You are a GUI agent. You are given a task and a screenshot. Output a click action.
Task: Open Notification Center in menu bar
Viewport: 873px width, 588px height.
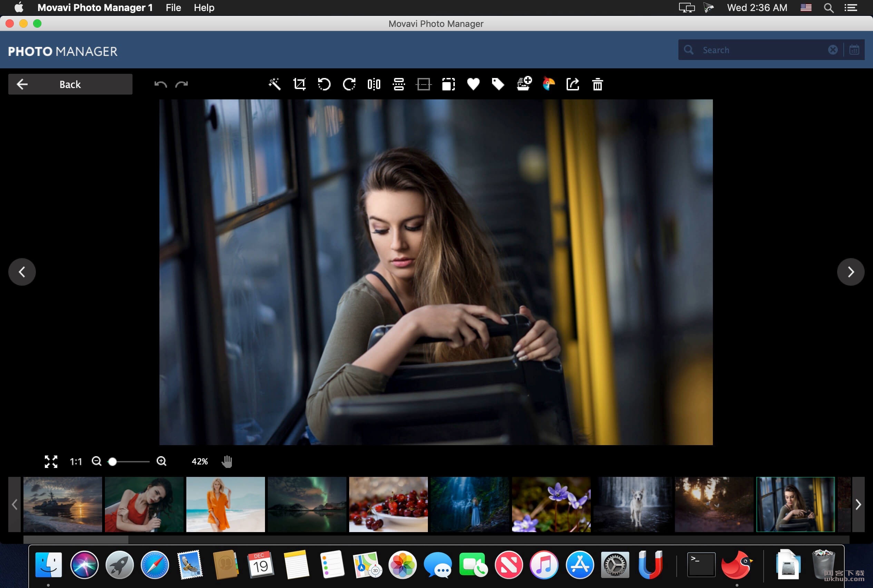click(x=851, y=8)
